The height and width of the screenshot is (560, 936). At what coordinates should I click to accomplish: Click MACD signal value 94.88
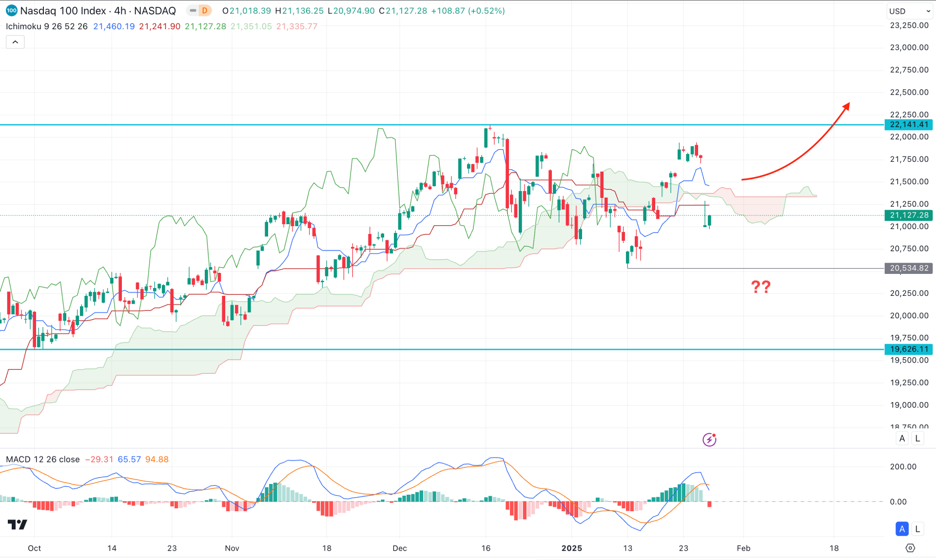tap(157, 459)
